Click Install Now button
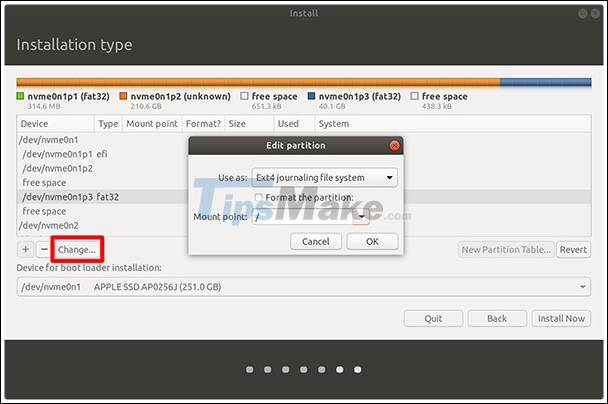Screen dimensions: 608x404 (x=561, y=318)
